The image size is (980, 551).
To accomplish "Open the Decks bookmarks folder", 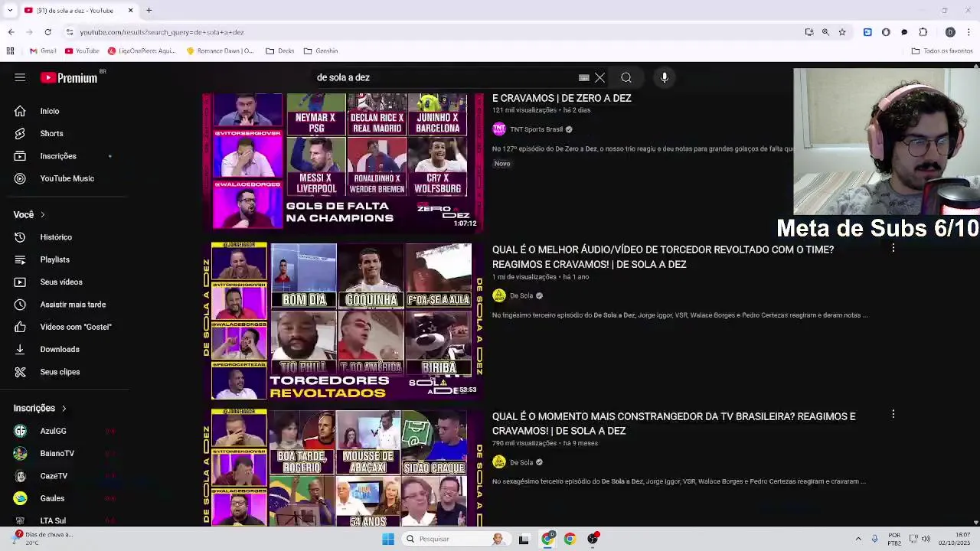I will 280,51.
